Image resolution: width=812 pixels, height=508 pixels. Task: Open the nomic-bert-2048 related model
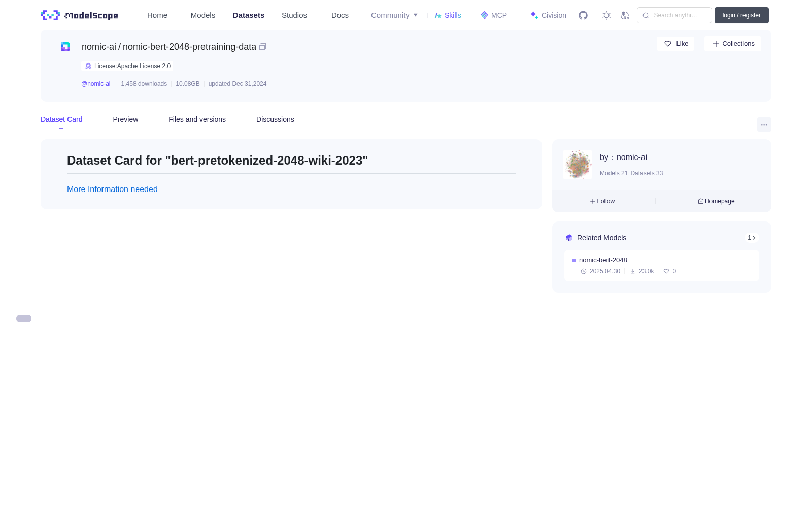click(603, 260)
